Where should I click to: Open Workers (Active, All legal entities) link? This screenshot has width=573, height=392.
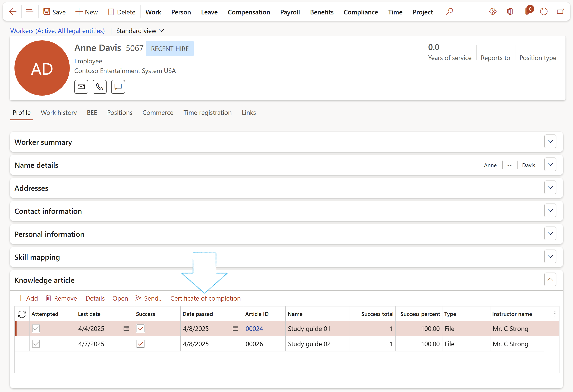point(57,31)
